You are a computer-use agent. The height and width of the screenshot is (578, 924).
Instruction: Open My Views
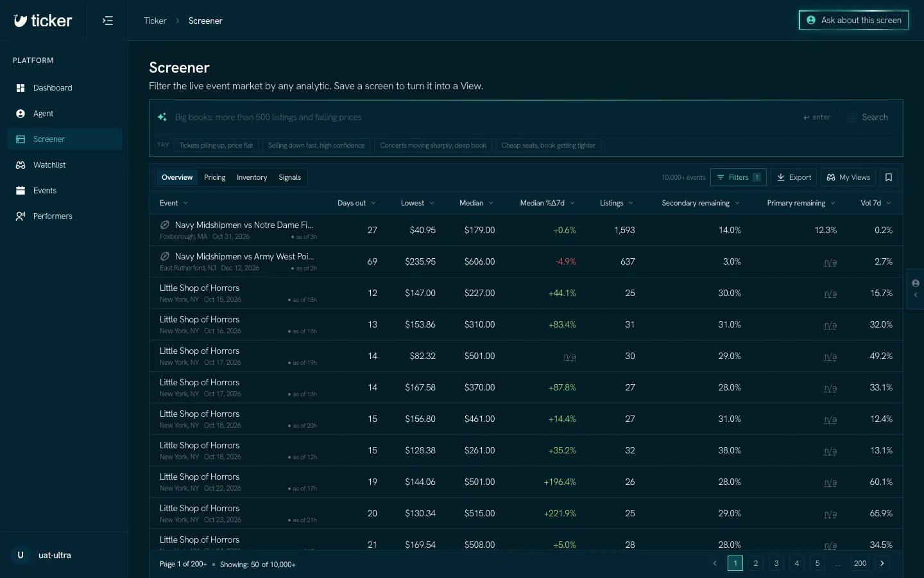848,177
